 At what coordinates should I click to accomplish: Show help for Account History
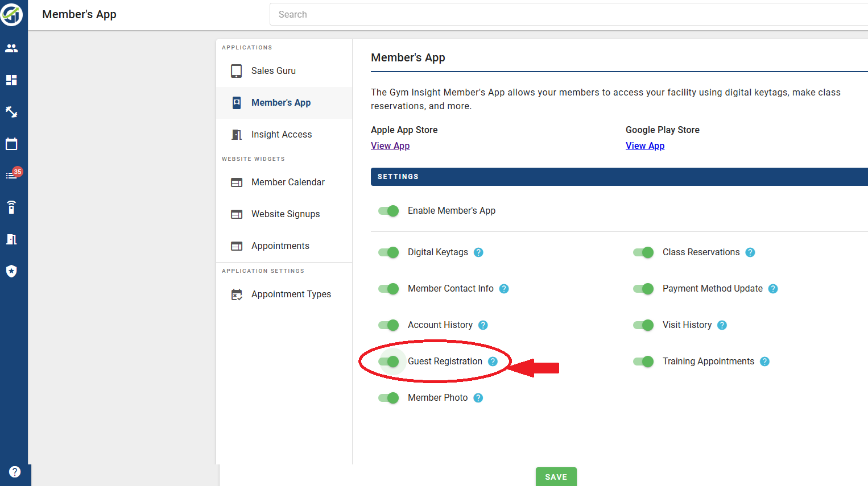pyautogui.click(x=483, y=325)
